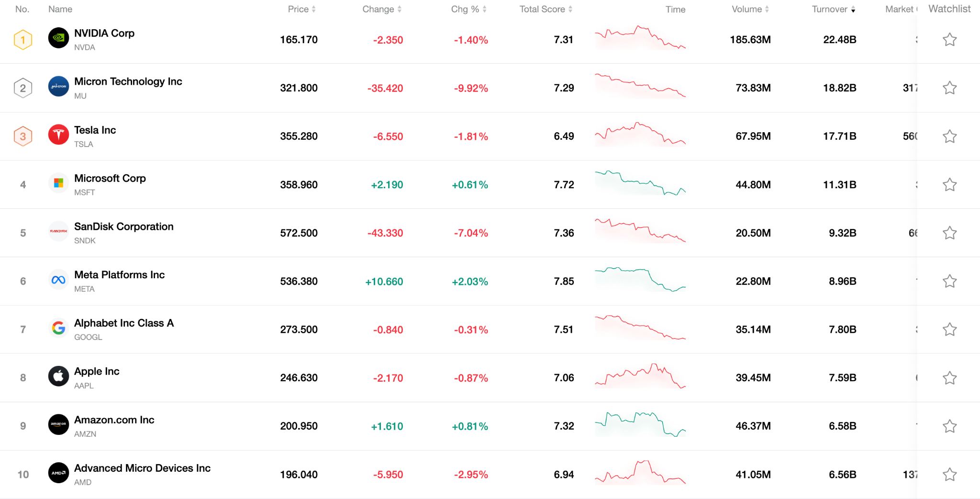The height and width of the screenshot is (499, 980).
Task: Click the Amazon logo icon
Action: (58, 426)
